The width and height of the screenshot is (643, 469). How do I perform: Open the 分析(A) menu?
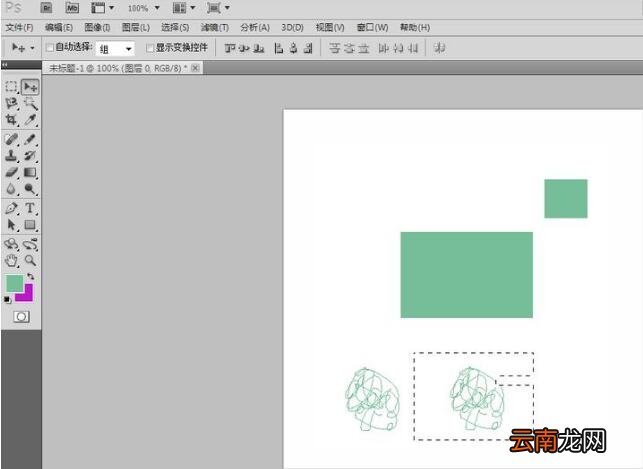(255, 27)
